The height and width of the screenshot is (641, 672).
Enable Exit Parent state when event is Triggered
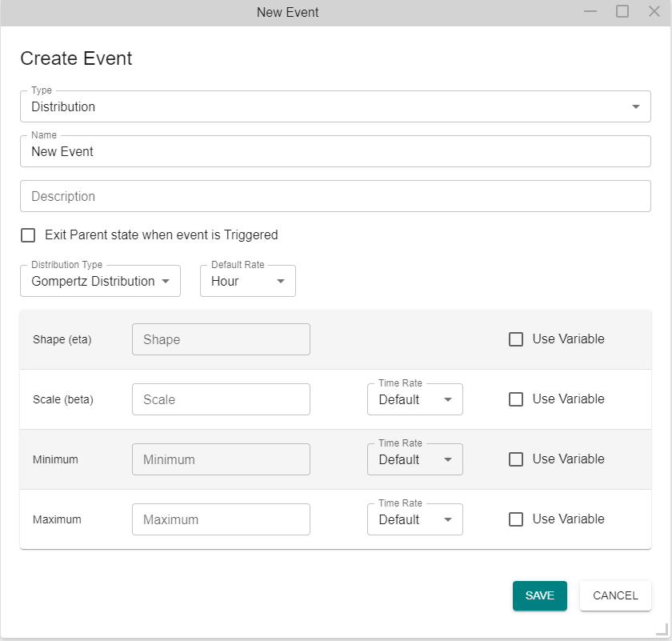click(x=28, y=235)
